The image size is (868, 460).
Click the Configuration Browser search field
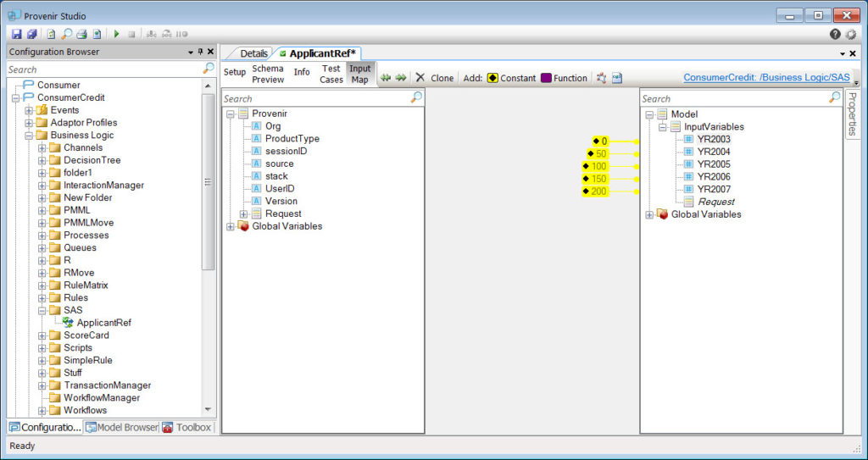105,69
